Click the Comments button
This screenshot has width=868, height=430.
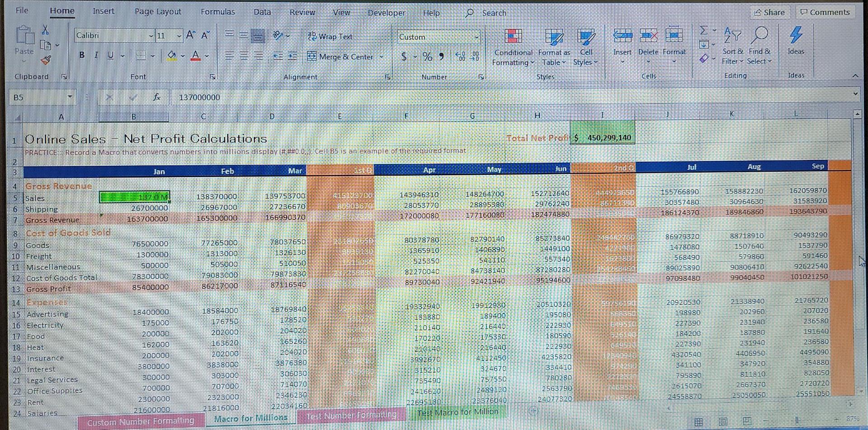[x=825, y=12]
